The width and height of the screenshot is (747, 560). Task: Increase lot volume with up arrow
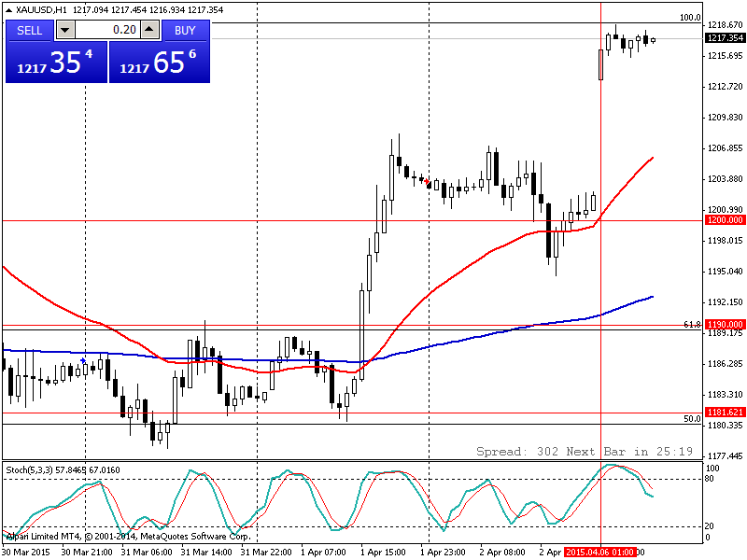click(x=149, y=30)
